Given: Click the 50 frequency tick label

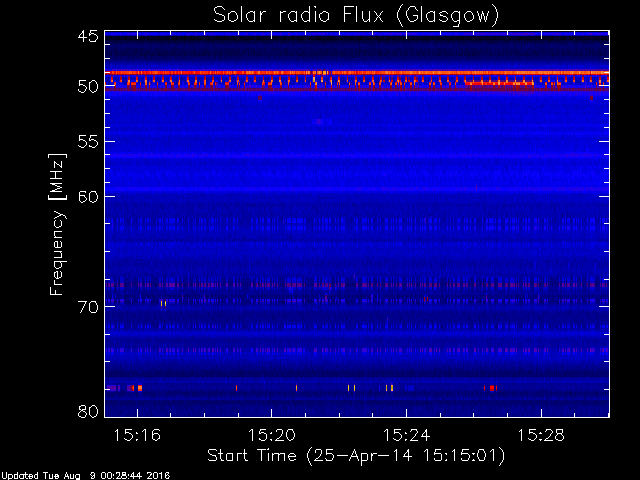Looking at the screenshot, I should click(x=88, y=87).
